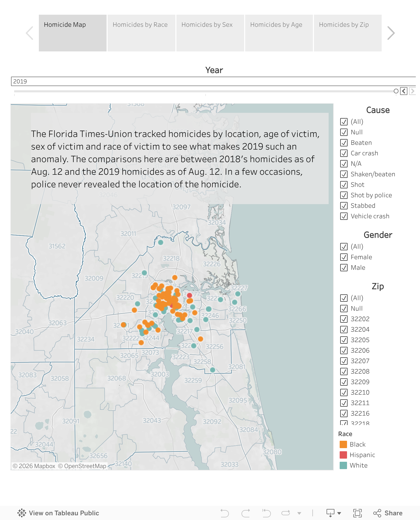
Task: Deselect zip code 32209 checkbox
Action: pyautogui.click(x=344, y=382)
